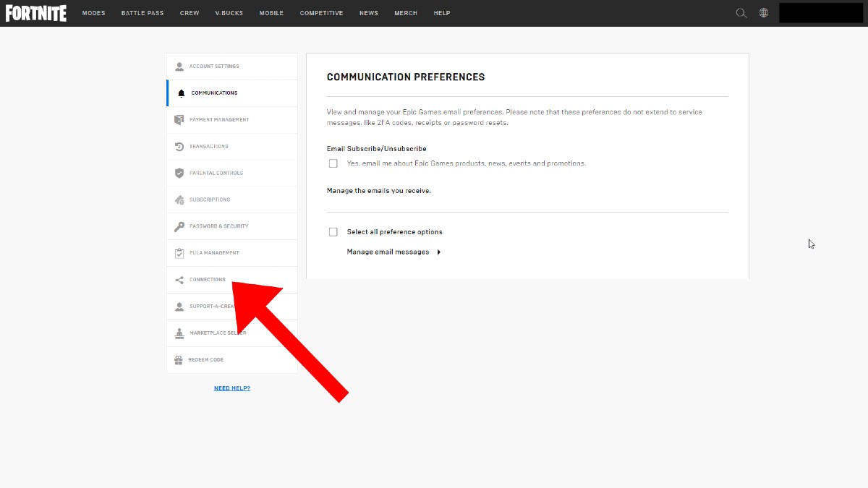Click the Fortnite logo
868x488 pixels.
(36, 13)
